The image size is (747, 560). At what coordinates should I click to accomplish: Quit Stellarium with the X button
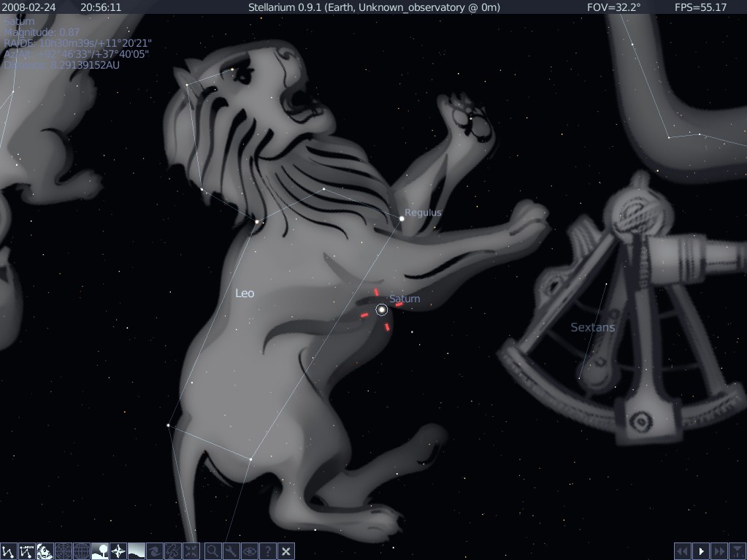tap(286, 551)
